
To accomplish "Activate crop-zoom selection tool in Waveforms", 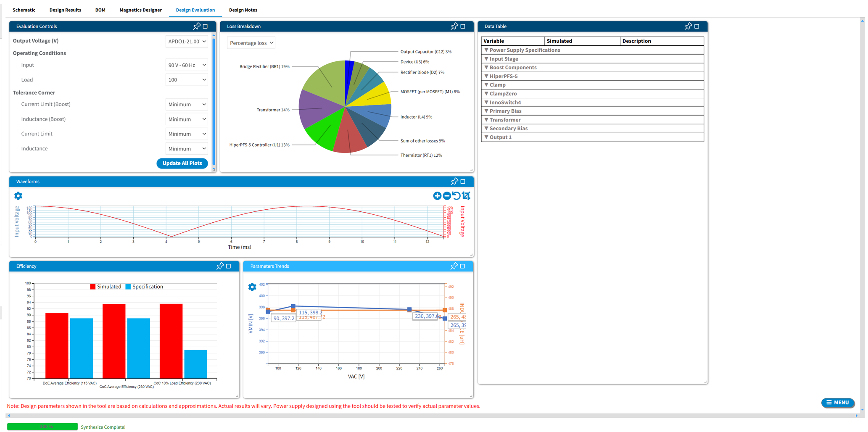I will pos(466,196).
